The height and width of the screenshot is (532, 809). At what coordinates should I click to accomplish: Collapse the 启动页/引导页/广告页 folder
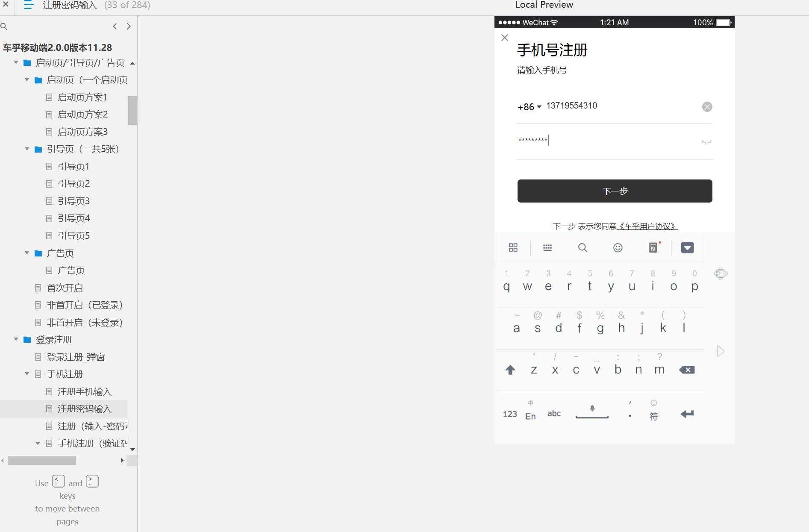point(16,62)
